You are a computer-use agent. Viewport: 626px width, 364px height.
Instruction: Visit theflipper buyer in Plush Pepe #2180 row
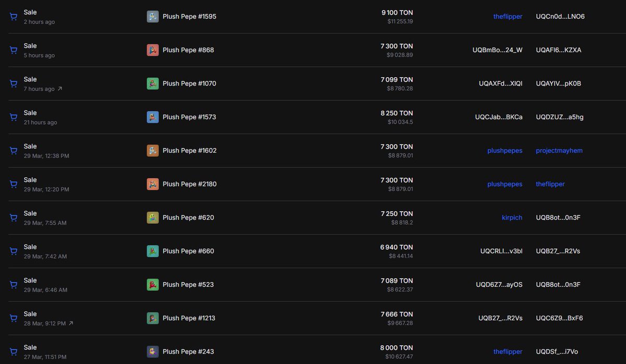tap(550, 184)
